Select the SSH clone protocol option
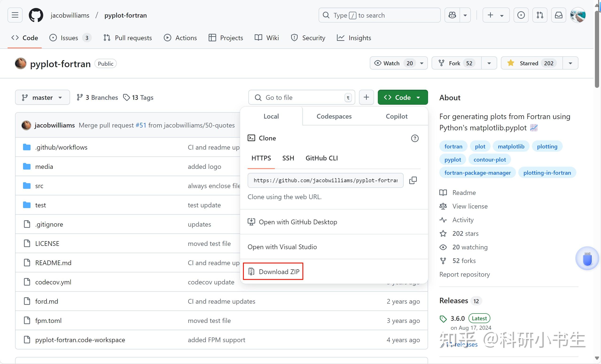 coord(288,158)
